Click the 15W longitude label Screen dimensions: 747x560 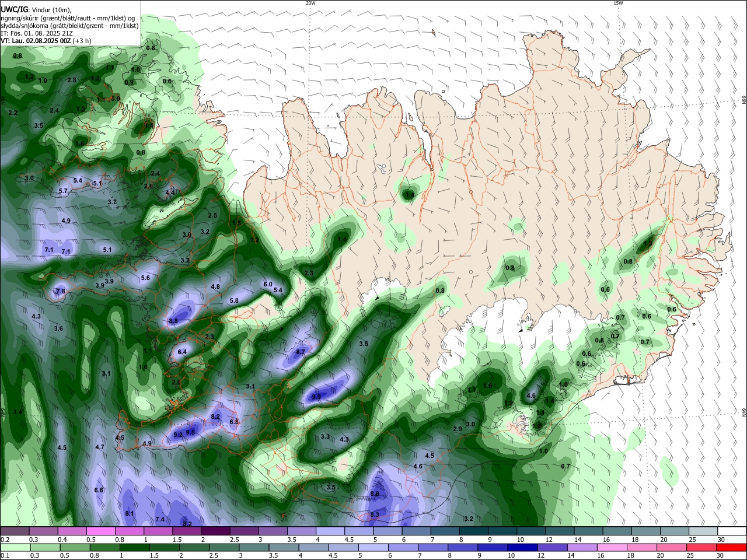618,3
